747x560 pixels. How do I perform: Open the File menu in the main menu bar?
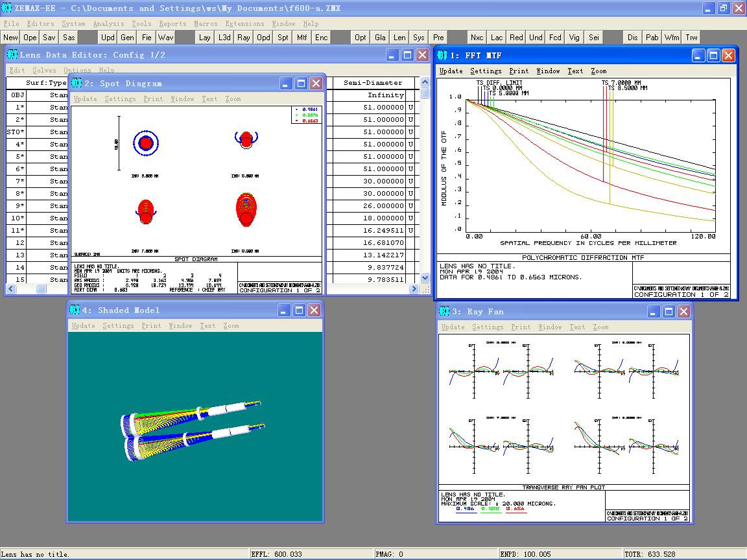(12, 23)
